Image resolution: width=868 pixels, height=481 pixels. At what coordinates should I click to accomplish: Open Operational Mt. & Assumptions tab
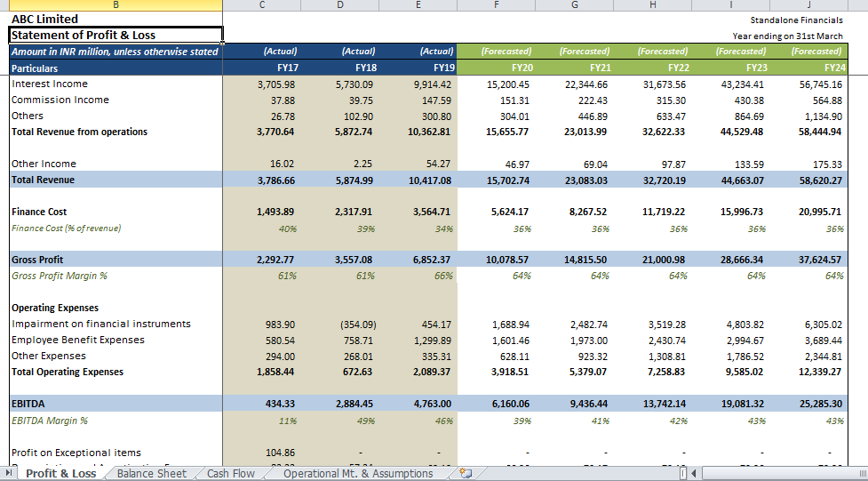[358, 473]
